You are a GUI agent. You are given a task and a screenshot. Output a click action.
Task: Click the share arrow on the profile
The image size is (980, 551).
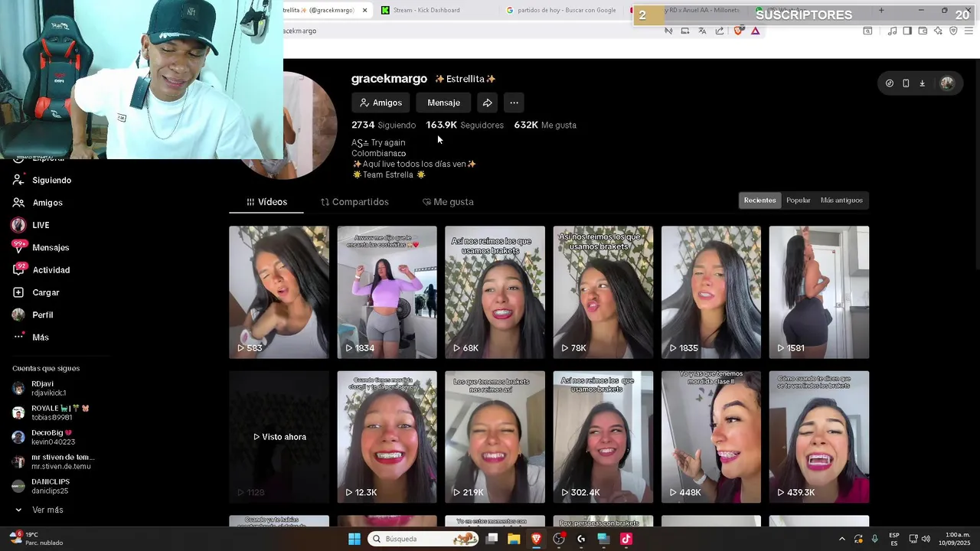487,103
